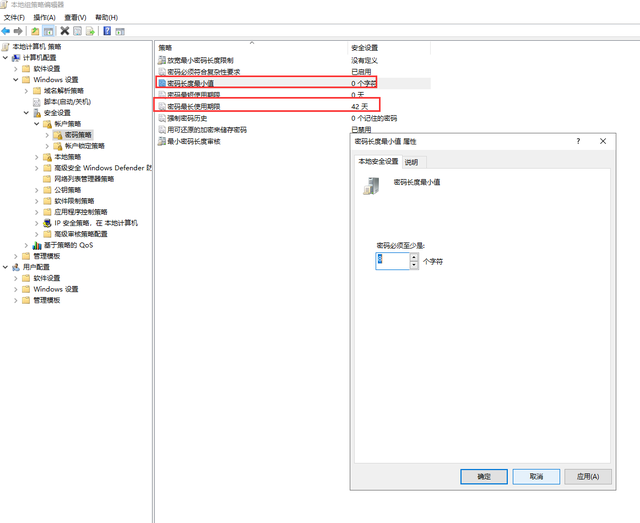Click the 放宽最小密码长度限制 policy icon
Screen dimensions: 640x523
click(x=162, y=60)
